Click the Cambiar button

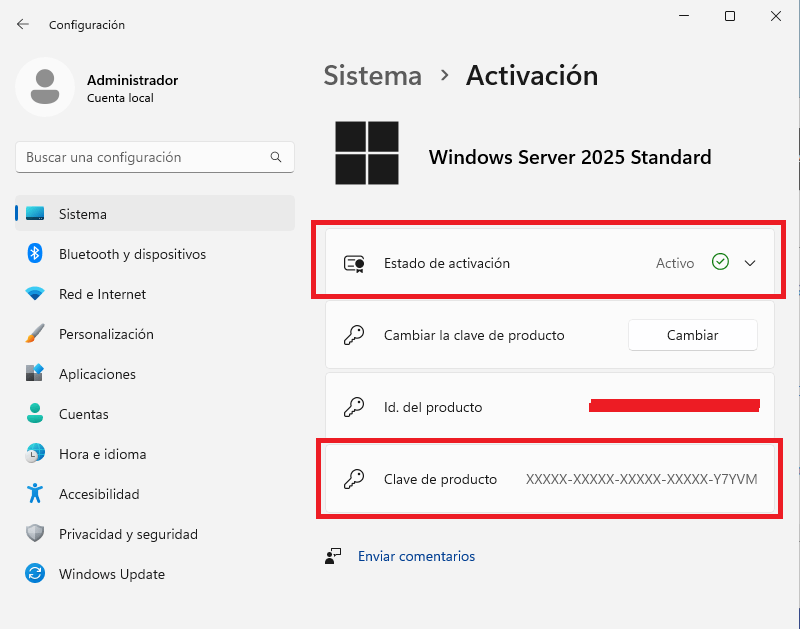click(692, 335)
